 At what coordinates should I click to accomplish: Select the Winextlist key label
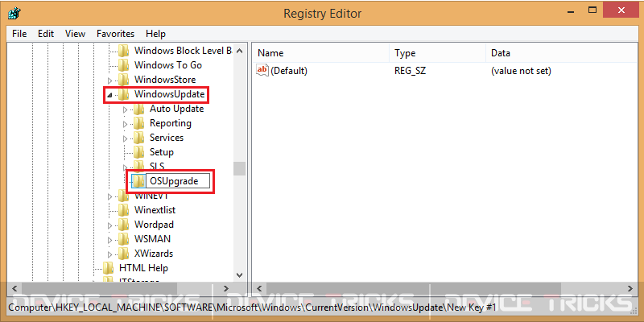pyautogui.click(x=155, y=210)
